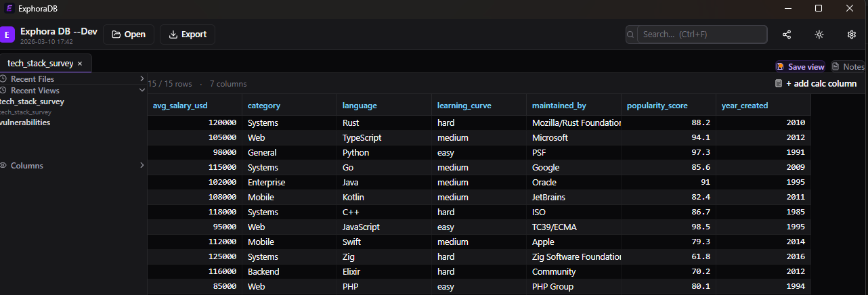
Task: Click the 'PHP Group' cell
Action: (574, 287)
